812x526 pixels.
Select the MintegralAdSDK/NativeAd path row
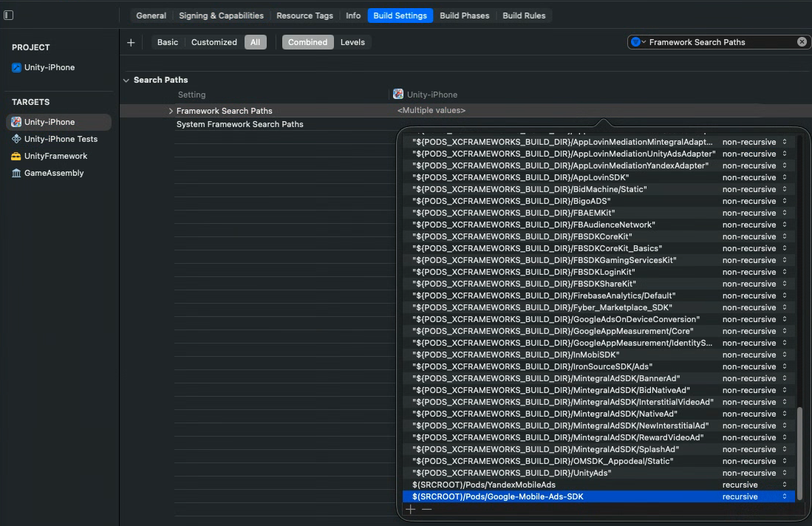coord(598,414)
